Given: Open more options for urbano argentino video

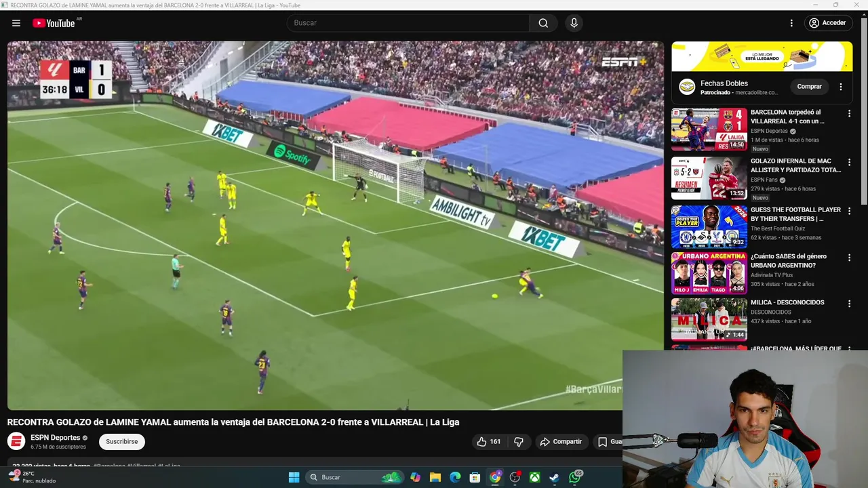Looking at the screenshot, I should pos(849,258).
